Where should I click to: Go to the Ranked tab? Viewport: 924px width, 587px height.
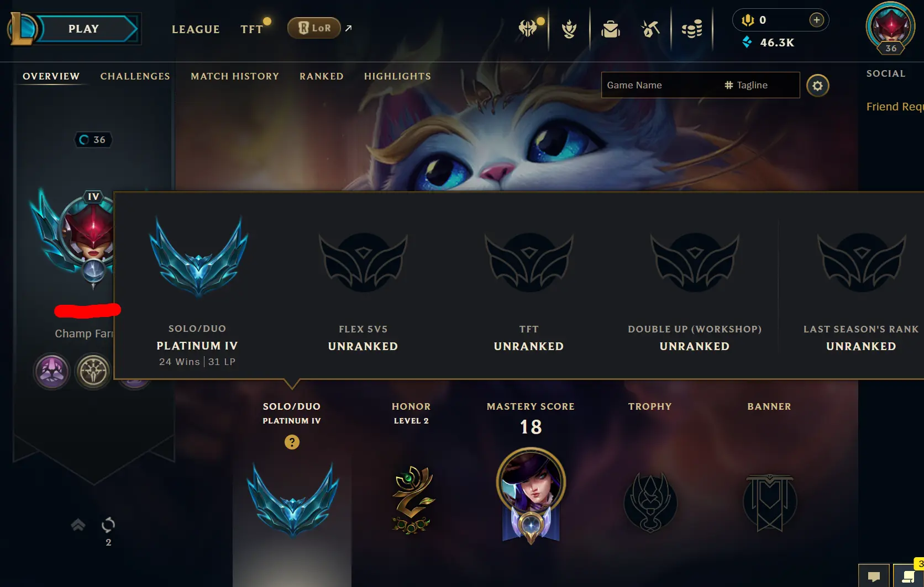(322, 76)
